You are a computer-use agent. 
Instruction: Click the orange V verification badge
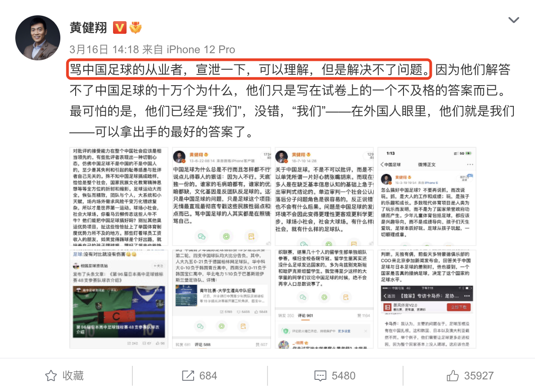(119, 27)
